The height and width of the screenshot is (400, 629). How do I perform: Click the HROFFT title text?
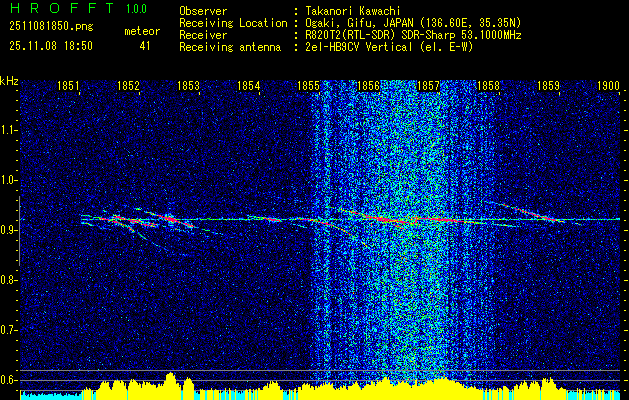(x=61, y=8)
